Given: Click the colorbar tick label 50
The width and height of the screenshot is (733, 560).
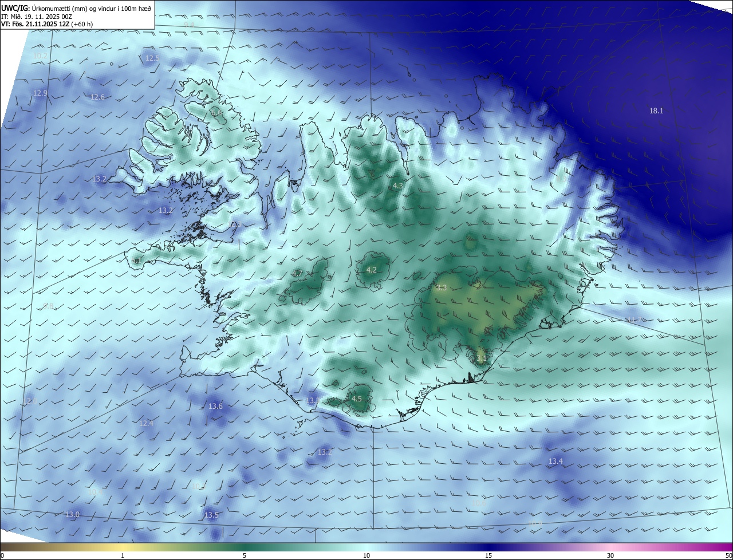Looking at the screenshot, I should coord(728,555).
